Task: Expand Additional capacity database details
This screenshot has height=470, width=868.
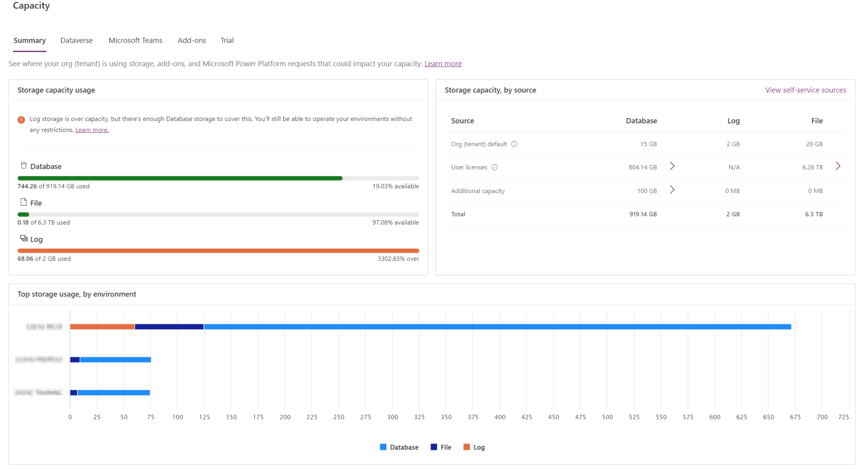Action: (x=672, y=190)
